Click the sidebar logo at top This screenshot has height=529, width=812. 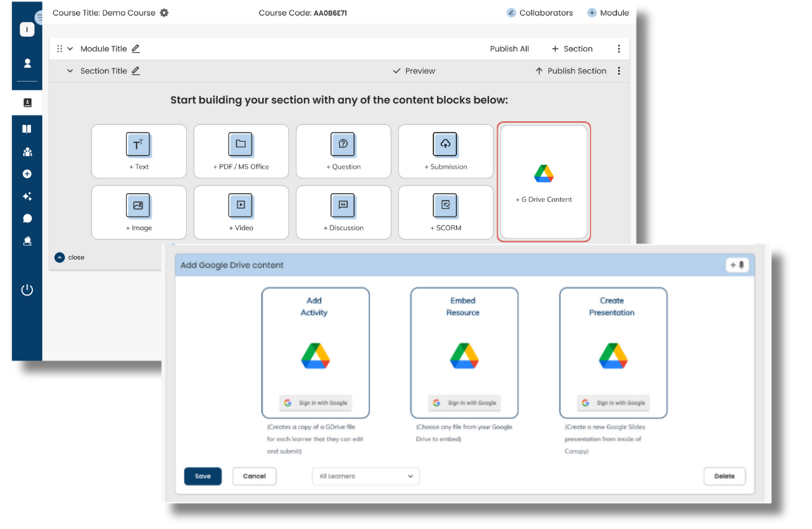27,30
